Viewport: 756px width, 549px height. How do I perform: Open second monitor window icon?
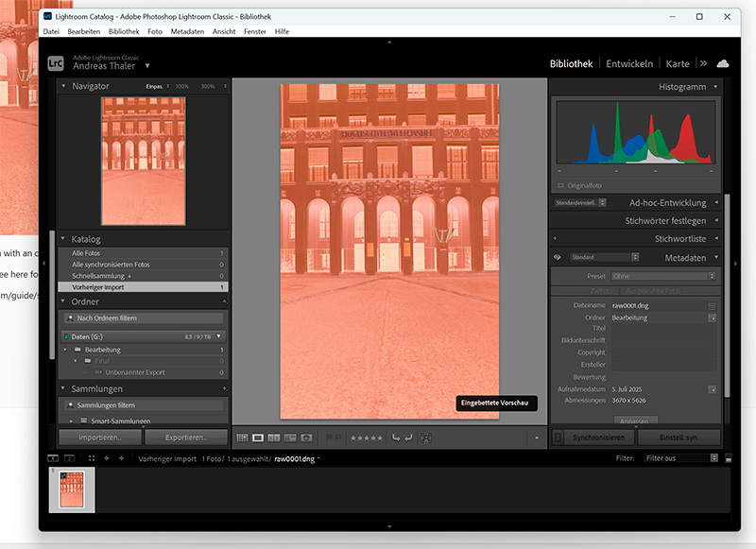pos(69,458)
